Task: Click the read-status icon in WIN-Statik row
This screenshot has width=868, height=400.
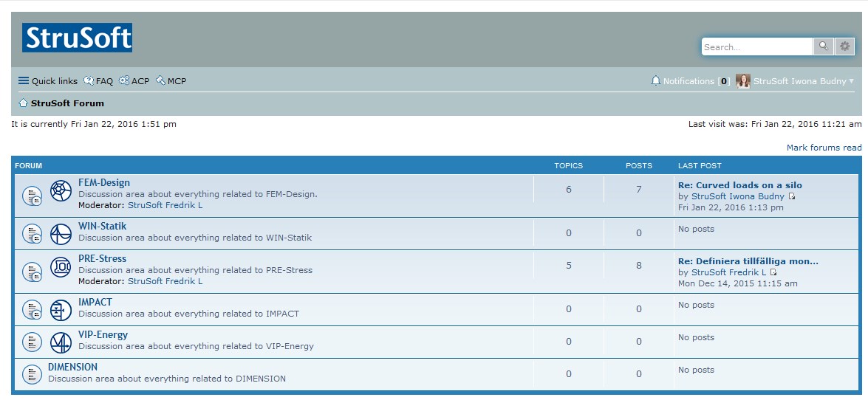Action: click(32, 233)
